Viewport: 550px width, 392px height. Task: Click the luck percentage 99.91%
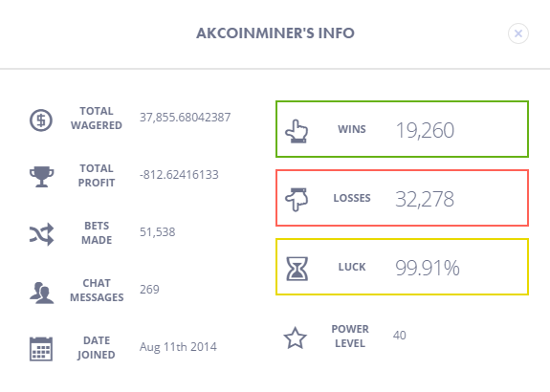428,268
